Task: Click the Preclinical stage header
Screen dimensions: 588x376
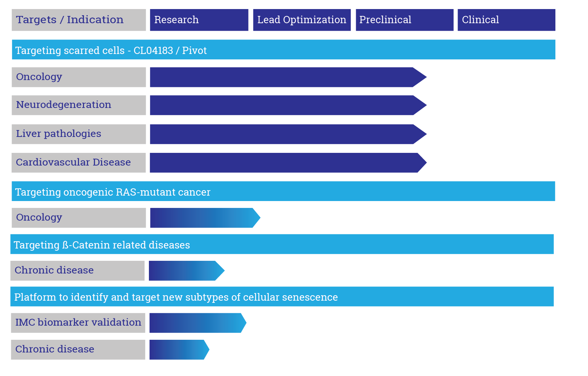Action: pos(404,20)
